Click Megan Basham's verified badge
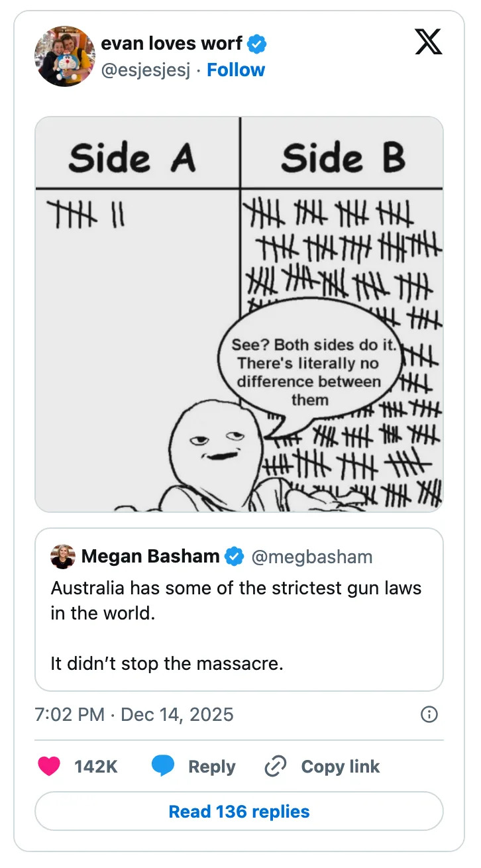The width and height of the screenshot is (481, 868). (x=234, y=557)
